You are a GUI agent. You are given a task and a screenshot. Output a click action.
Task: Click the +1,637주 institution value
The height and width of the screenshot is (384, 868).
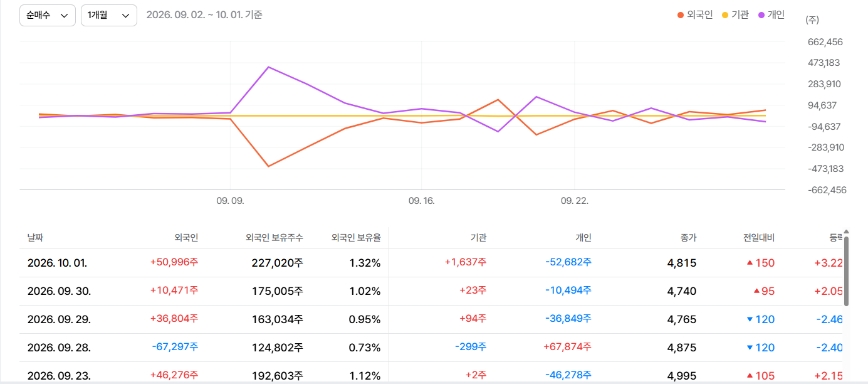(x=466, y=262)
